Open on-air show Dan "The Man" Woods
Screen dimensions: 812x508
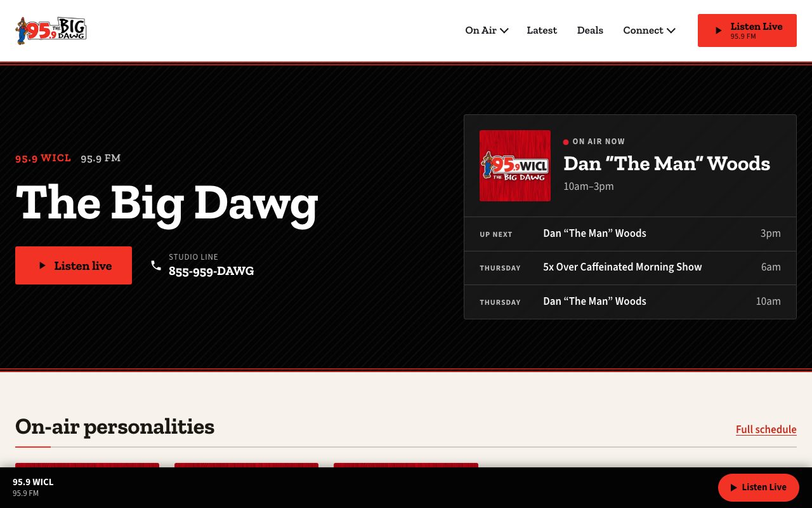click(x=667, y=163)
